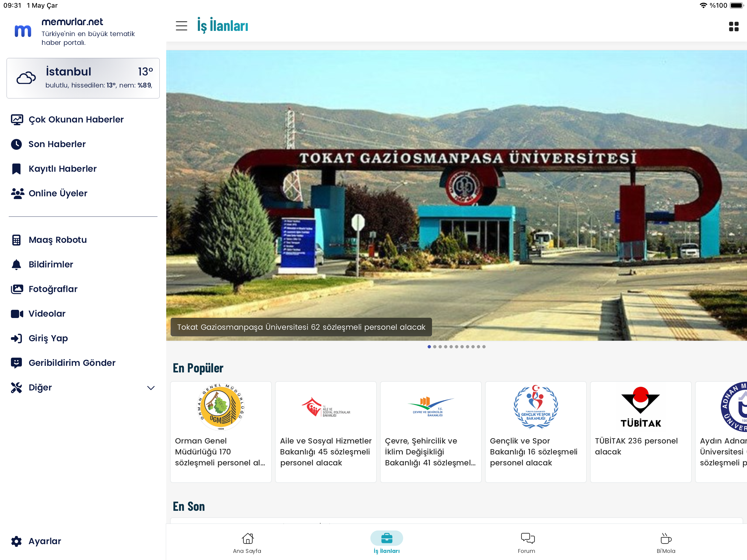Open the Çevre ve Şehircilik Bakanlığı logo
Screen dimensions: 747x560
click(x=431, y=407)
